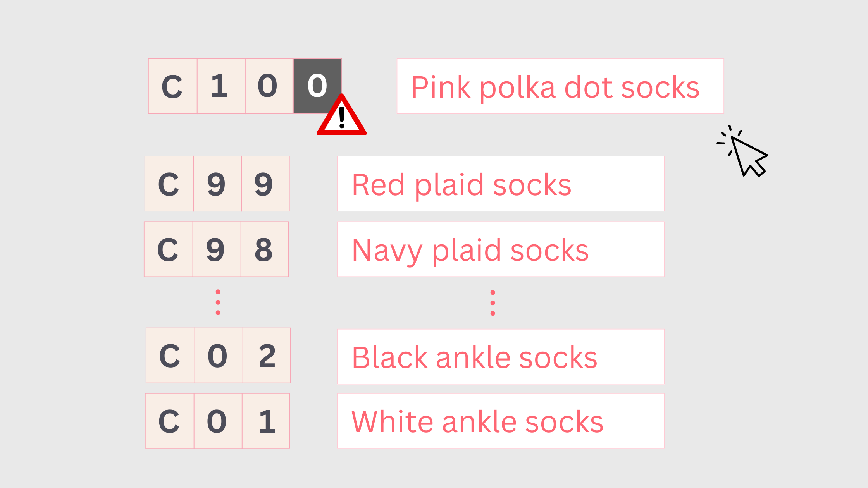Click the White ankle socks field
This screenshot has width=868, height=488.
(x=501, y=421)
